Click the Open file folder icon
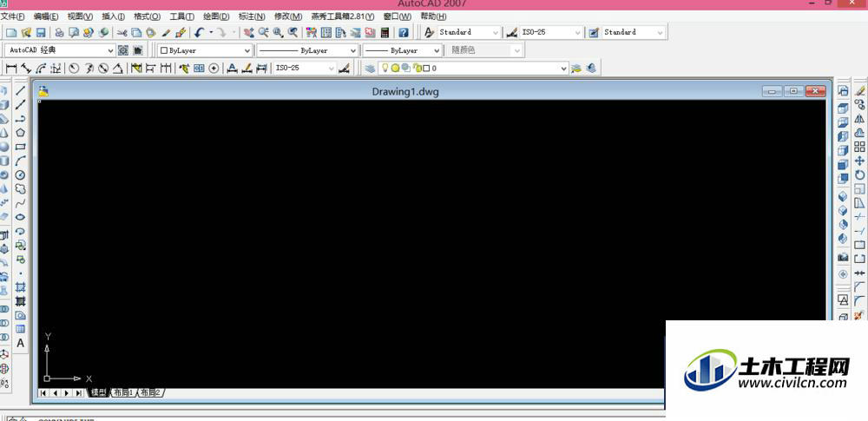 click(x=25, y=33)
